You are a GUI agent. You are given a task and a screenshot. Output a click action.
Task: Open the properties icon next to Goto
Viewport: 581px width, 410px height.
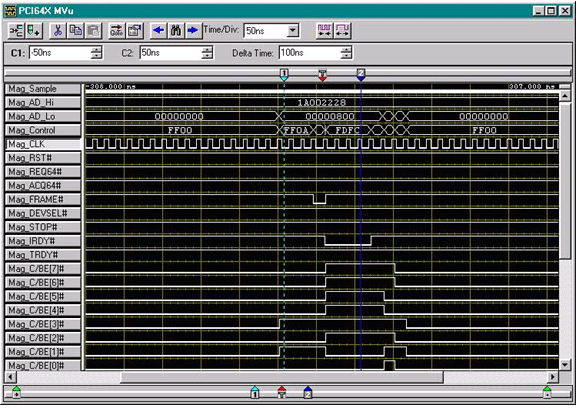point(135,31)
